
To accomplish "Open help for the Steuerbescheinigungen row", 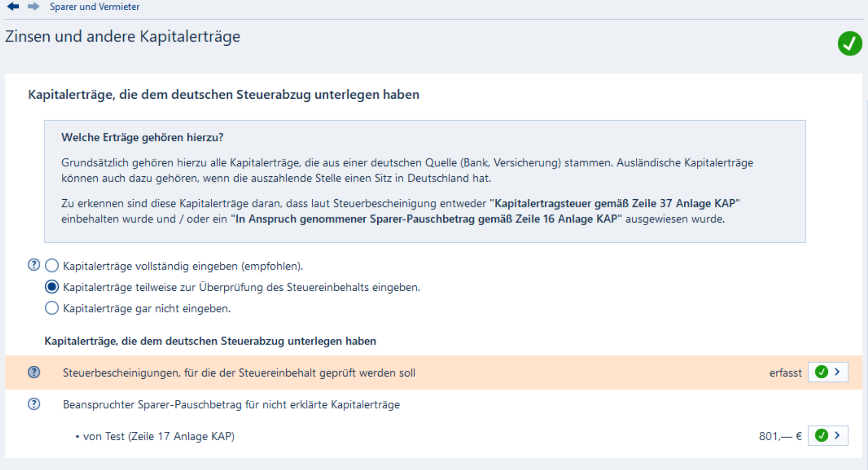I will click(34, 372).
